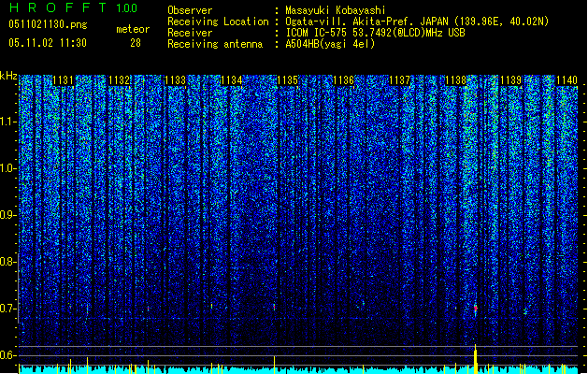Click the 1139 time marker

coord(511,80)
